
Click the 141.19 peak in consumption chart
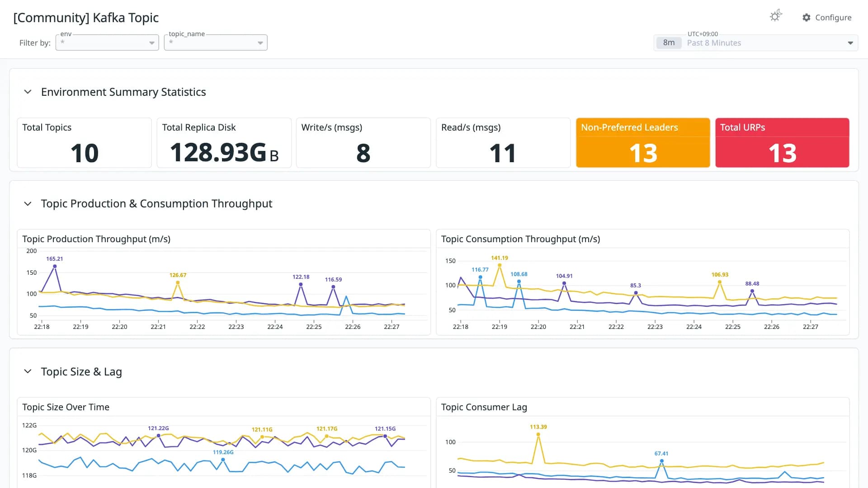(x=500, y=265)
